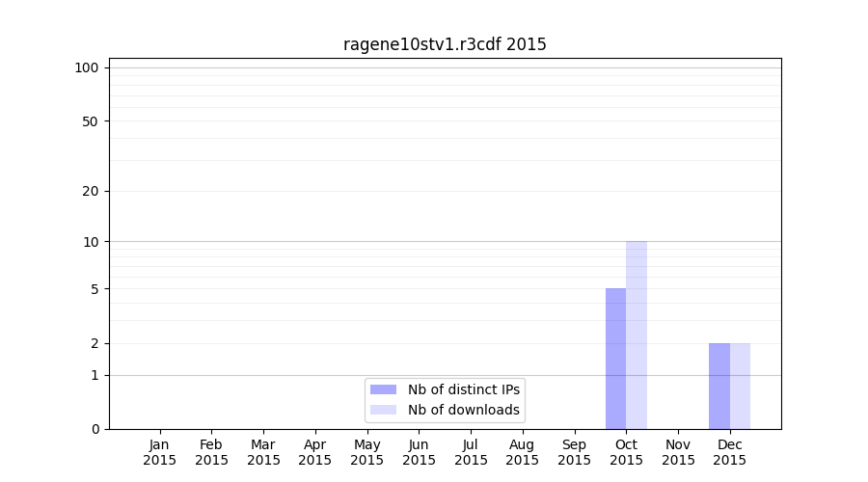Image resolution: width=868 pixels, height=482 pixels.
Task: Click the 100 y-axis tick label
Action: coord(87,67)
